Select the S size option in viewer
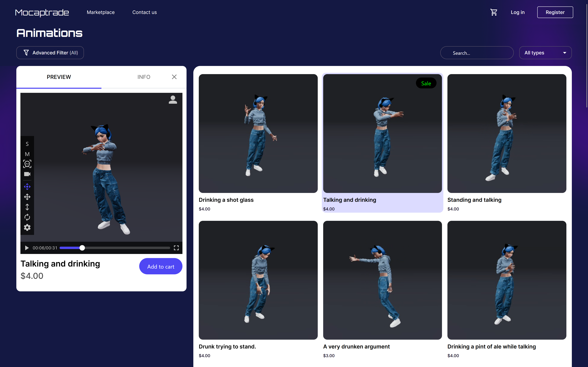Image resolution: width=588 pixels, height=367 pixels. tap(27, 144)
